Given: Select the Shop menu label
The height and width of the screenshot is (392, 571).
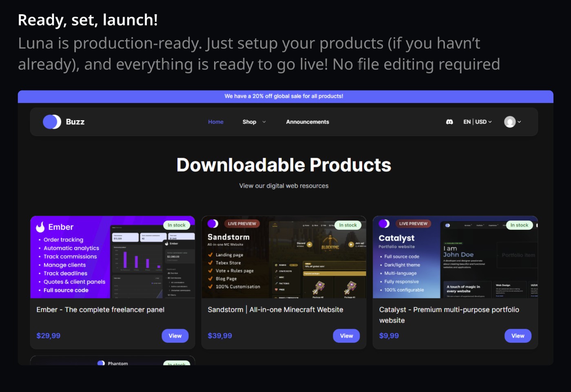Looking at the screenshot, I should coord(249,122).
